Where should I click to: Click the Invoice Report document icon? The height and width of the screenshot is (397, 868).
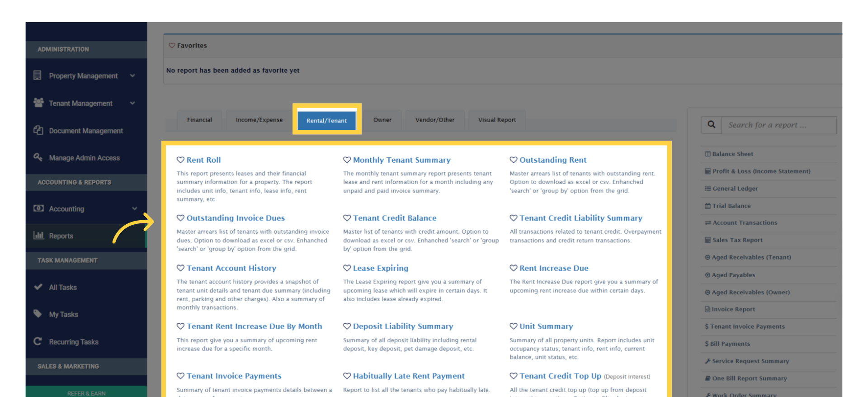[x=708, y=309]
